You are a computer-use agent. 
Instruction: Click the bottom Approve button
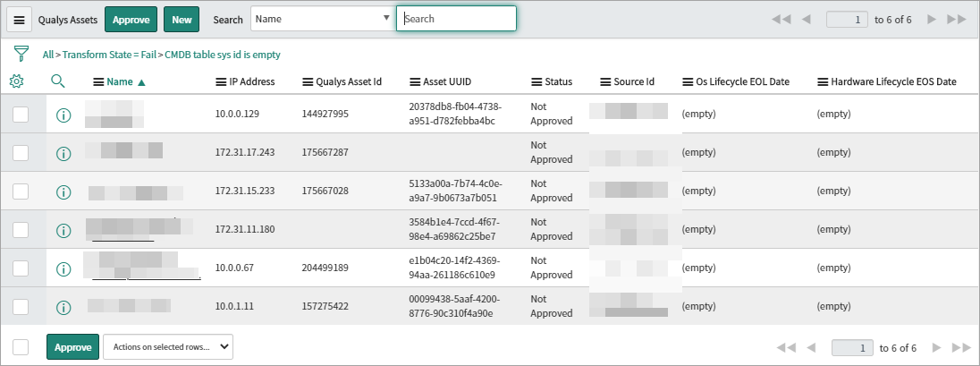72,346
